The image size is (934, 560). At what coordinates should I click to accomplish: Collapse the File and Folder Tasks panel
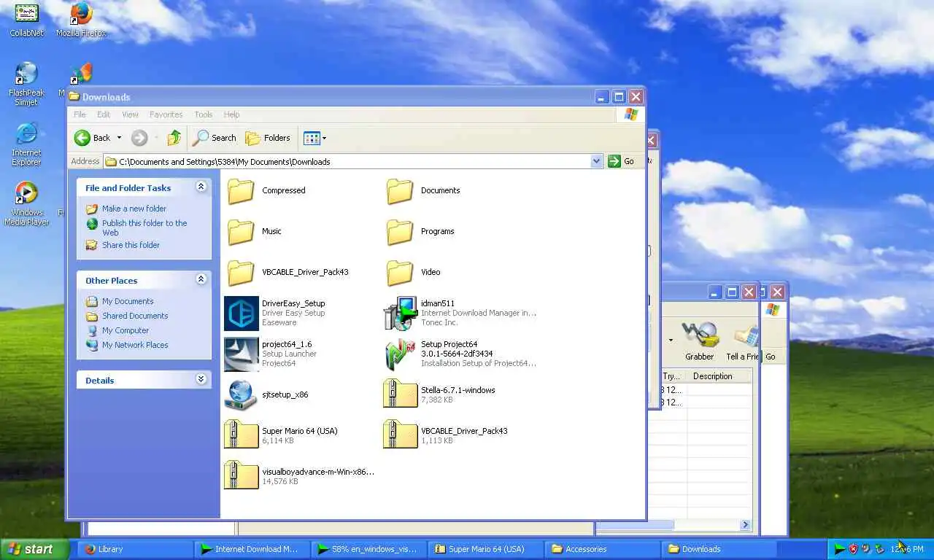(201, 187)
